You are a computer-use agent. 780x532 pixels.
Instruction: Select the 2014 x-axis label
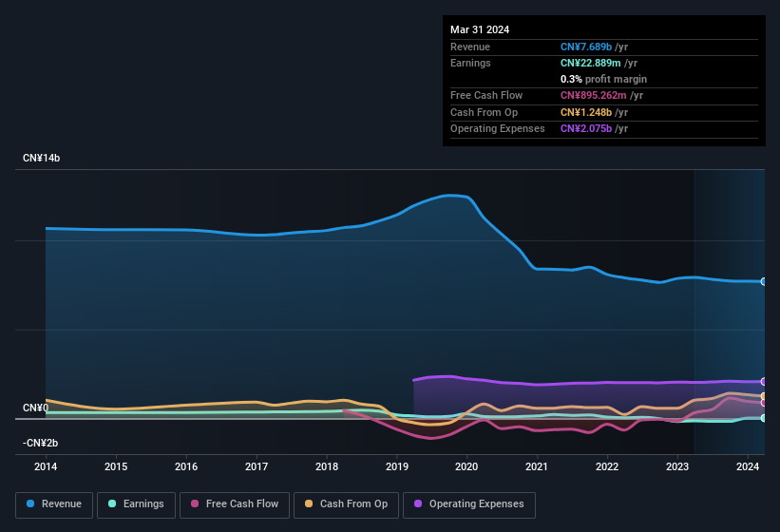pos(46,466)
